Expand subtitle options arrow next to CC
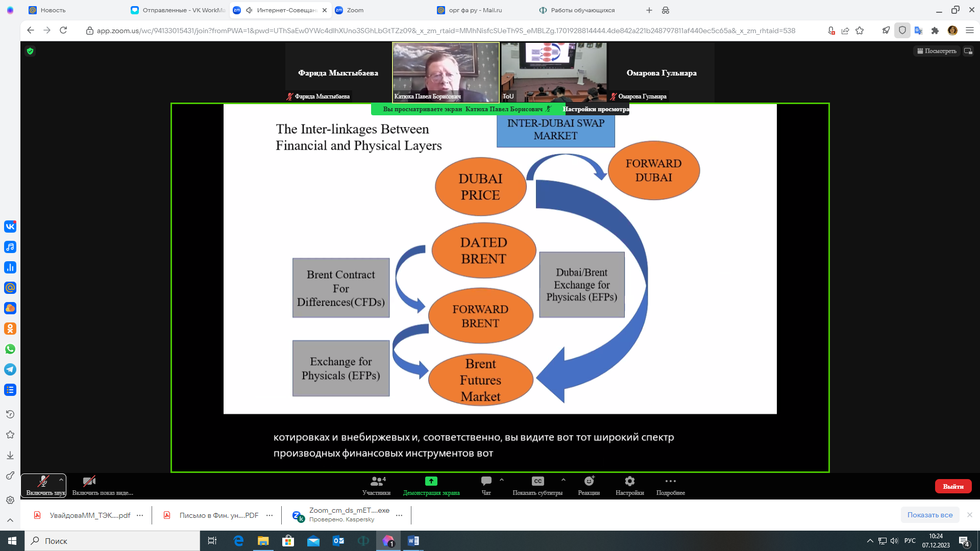980x551 pixels. coord(563,480)
